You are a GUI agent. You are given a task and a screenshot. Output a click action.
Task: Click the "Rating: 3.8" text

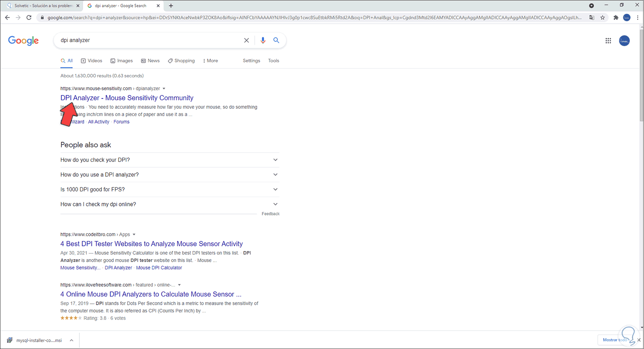pyautogui.click(x=95, y=318)
